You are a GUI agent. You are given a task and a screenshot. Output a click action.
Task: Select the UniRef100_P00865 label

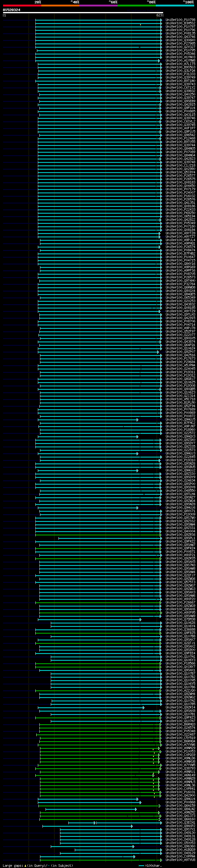180,111
